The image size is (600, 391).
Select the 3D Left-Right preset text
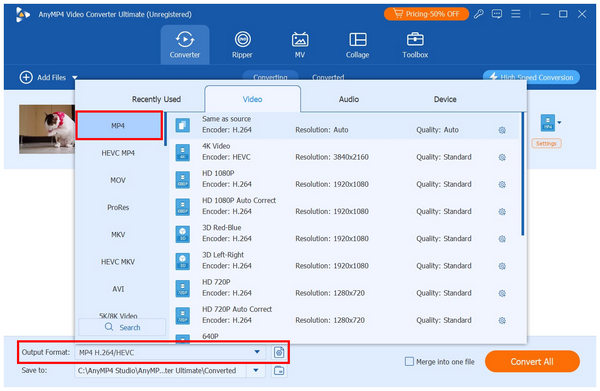pyautogui.click(x=223, y=255)
